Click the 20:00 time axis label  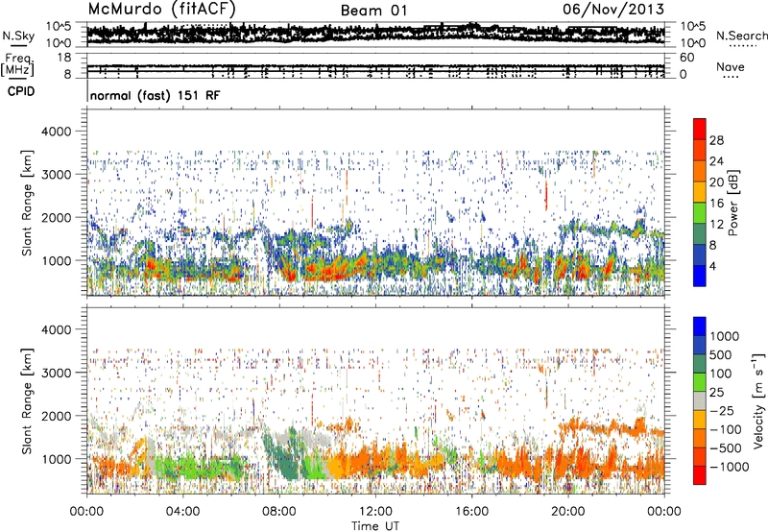pos(567,512)
